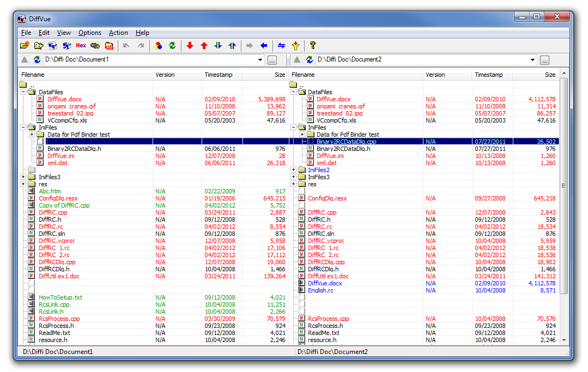The height and width of the screenshot is (372, 588).
Task: Click the yellow funnel filter icon
Action: coord(295,46)
